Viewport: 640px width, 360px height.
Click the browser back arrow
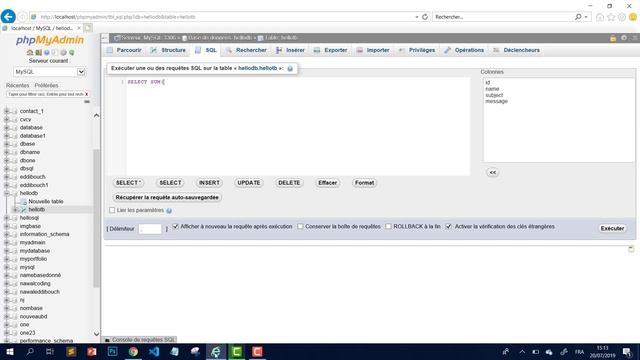(x=8, y=17)
